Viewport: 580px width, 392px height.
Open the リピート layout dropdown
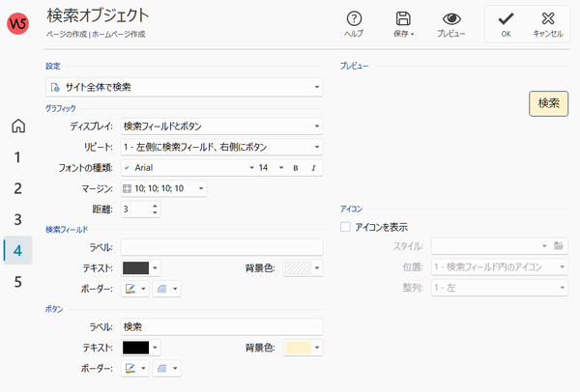[x=221, y=147]
